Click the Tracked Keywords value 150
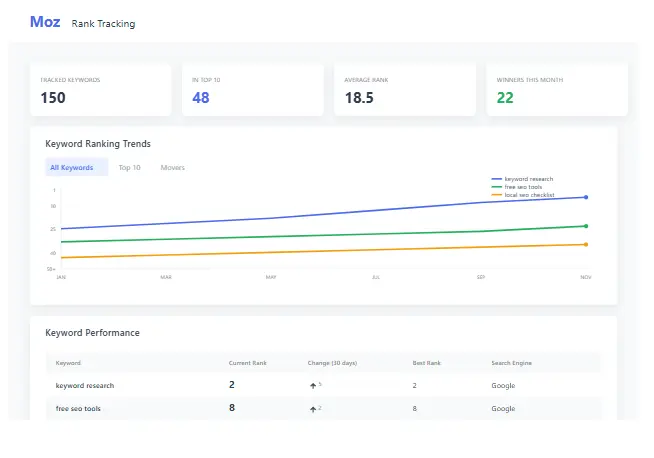This screenshot has width=654, height=458. coord(53,98)
